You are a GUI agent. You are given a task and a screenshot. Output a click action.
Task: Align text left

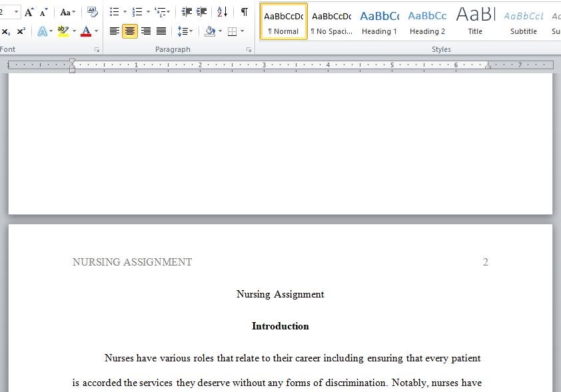click(115, 31)
